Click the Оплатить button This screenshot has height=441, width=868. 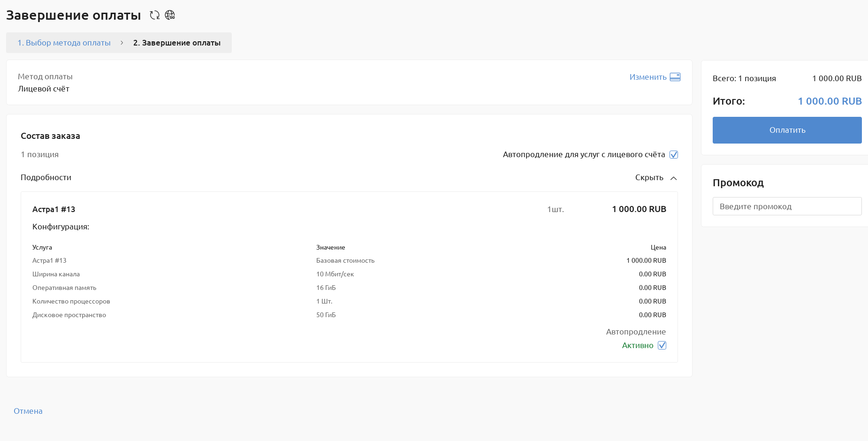pyautogui.click(x=787, y=130)
